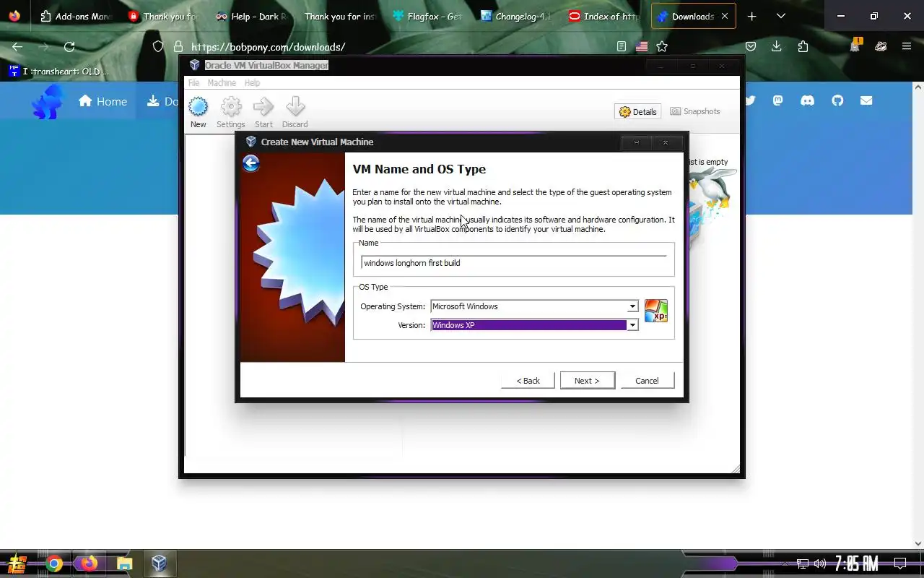The image size is (924, 578).
Task: Switch to the Changelog tab
Action: click(515, 16)
